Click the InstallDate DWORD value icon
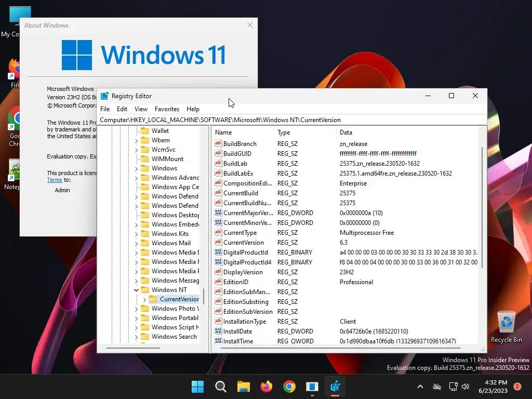 218,331
